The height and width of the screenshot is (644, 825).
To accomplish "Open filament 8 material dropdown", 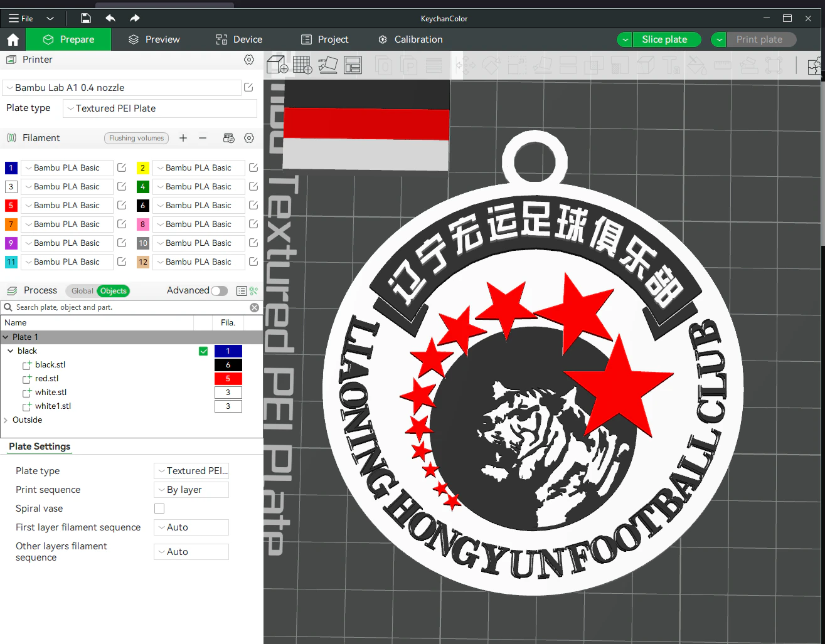I will click(x=199, y=224).
